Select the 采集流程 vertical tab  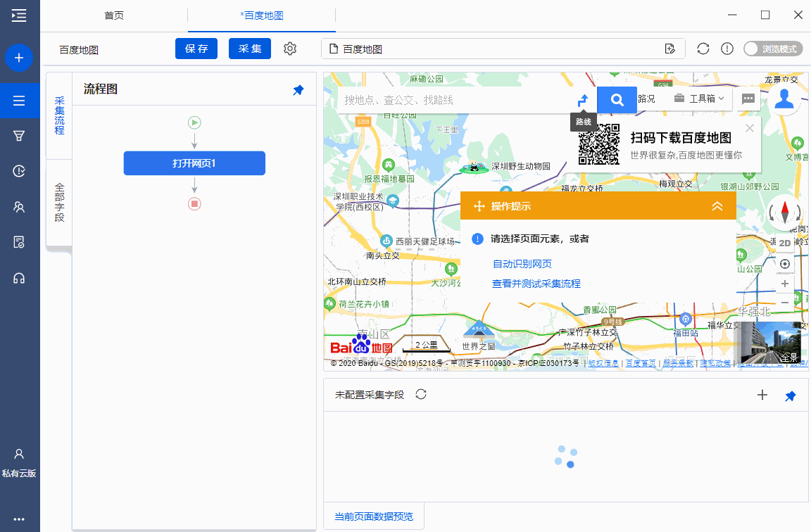59,115
